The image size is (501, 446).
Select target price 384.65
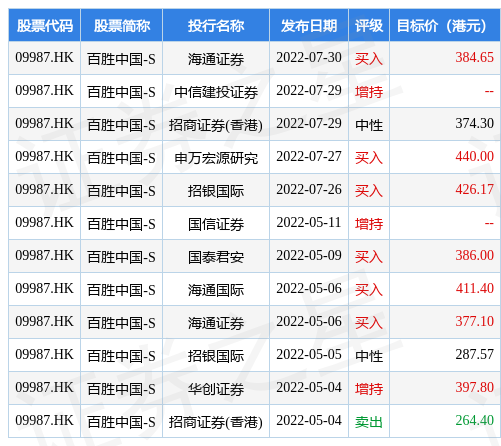[475, 57]
